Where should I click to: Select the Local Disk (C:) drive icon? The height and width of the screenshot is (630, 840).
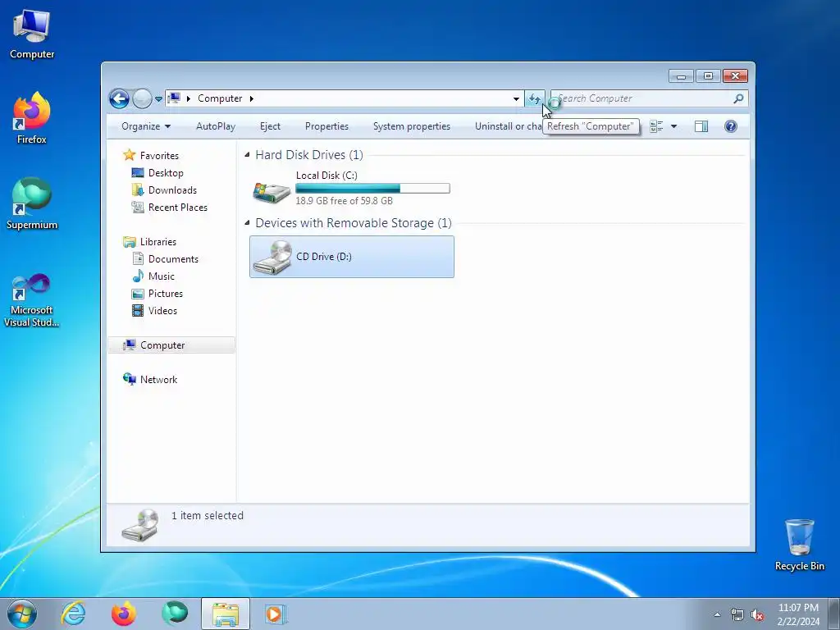(272, 192)
